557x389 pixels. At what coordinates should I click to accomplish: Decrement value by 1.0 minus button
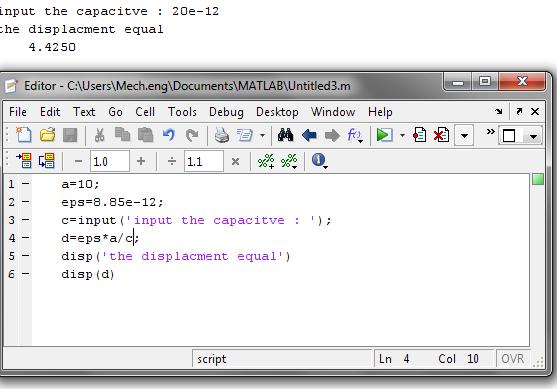pyautogui.click(x=79, y=162)
